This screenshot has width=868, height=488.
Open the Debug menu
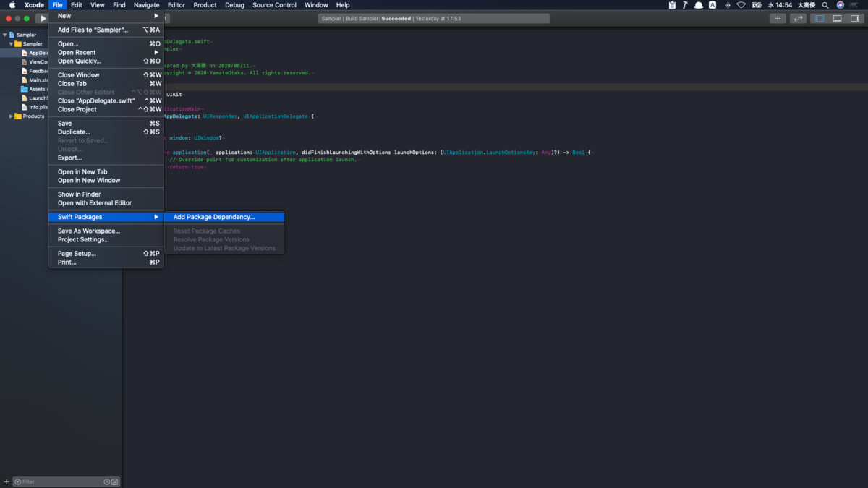234,5
